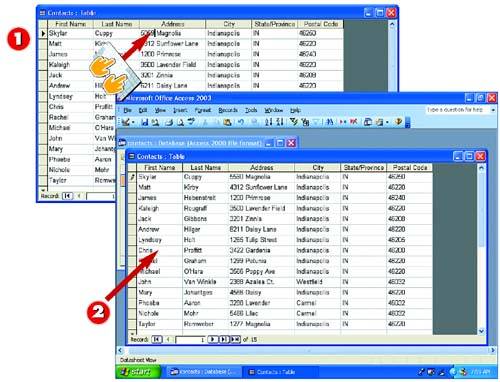Click the New Record toolbar icon
Viewport: 500px width, 382px height.
(342, 122)
